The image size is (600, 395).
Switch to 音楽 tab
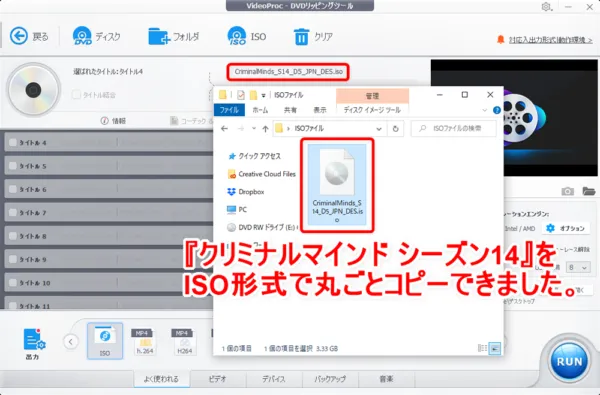[x=386, y=379]
